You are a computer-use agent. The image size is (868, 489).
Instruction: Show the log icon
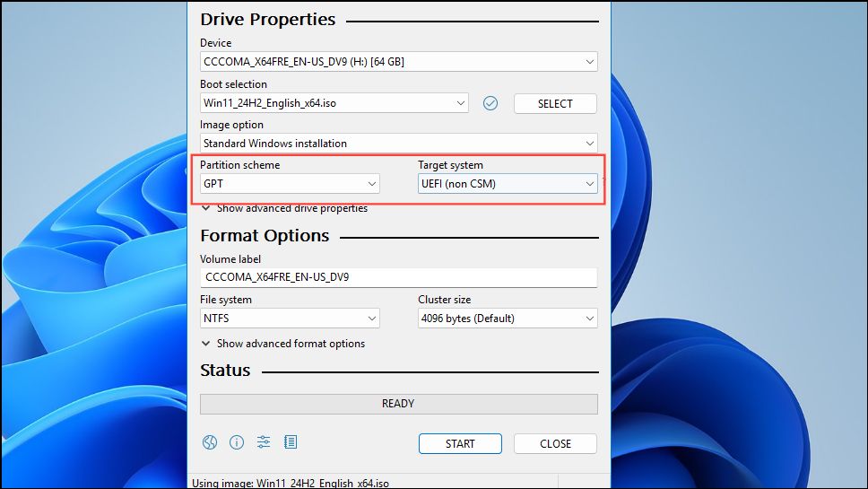[x=291, y=441]
